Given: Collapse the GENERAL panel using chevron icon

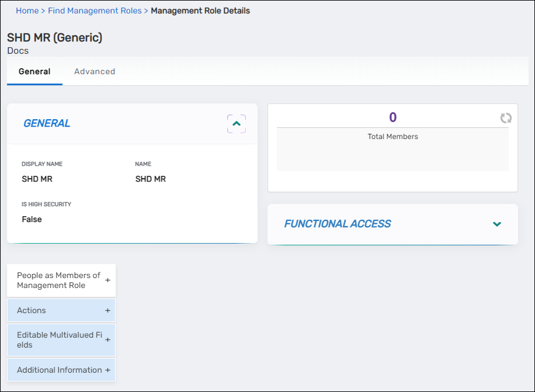Looking at the screenshot, I should click(x=236, y=124).
